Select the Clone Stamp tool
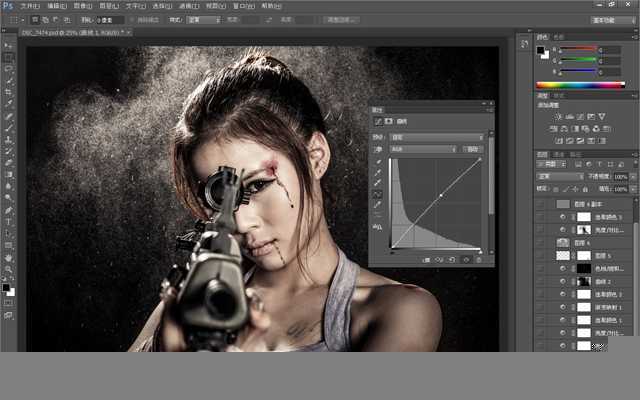The width and height of the screenshot is (640, 400). (8, 139)
